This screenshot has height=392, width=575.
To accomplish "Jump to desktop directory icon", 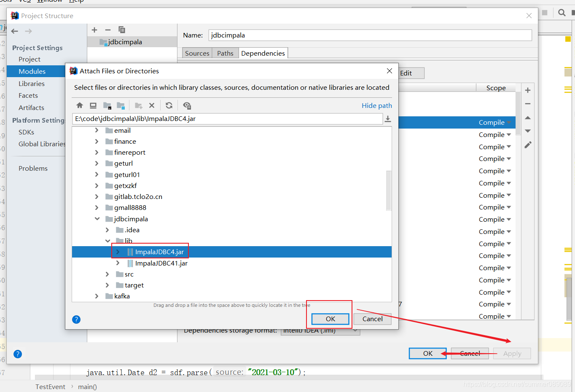I will (x=93, y=105).
